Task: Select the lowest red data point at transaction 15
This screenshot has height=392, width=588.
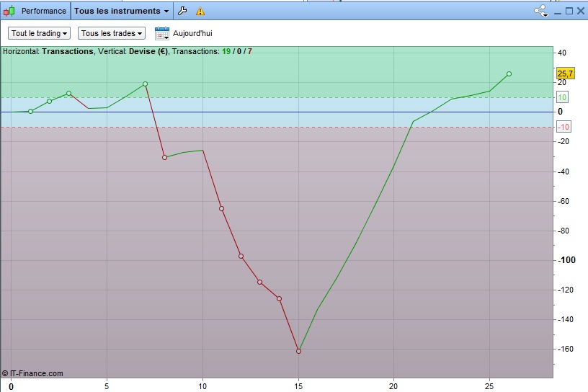Action: 298,351
